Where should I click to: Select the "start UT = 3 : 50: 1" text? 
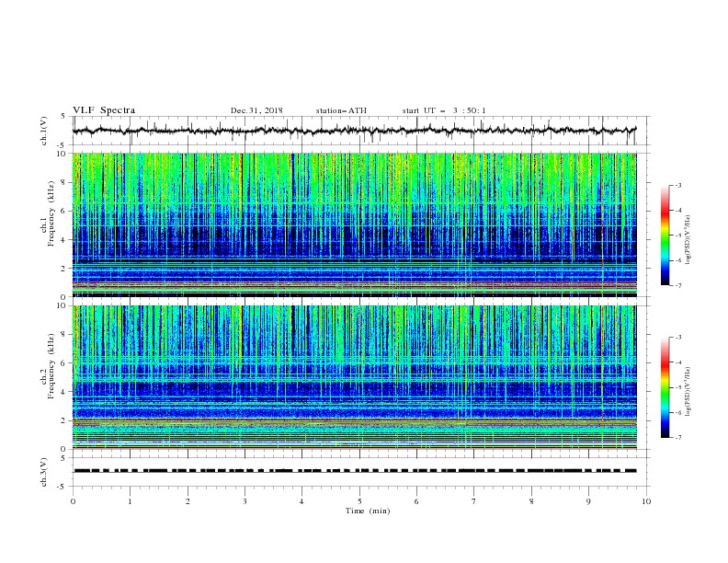coord(444,110)
